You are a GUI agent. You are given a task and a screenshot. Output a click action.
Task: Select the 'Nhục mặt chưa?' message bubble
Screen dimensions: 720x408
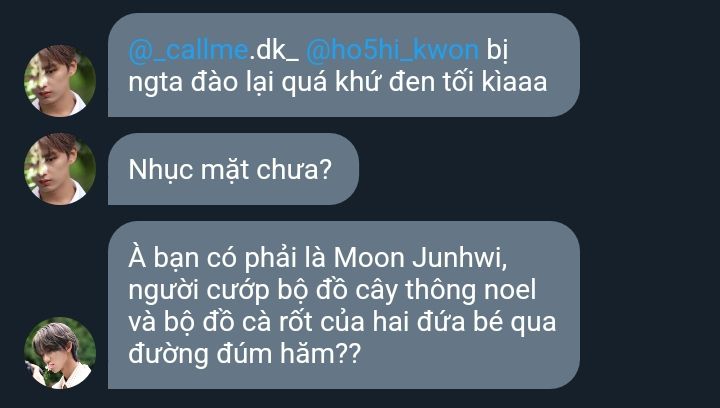[233, 169]
